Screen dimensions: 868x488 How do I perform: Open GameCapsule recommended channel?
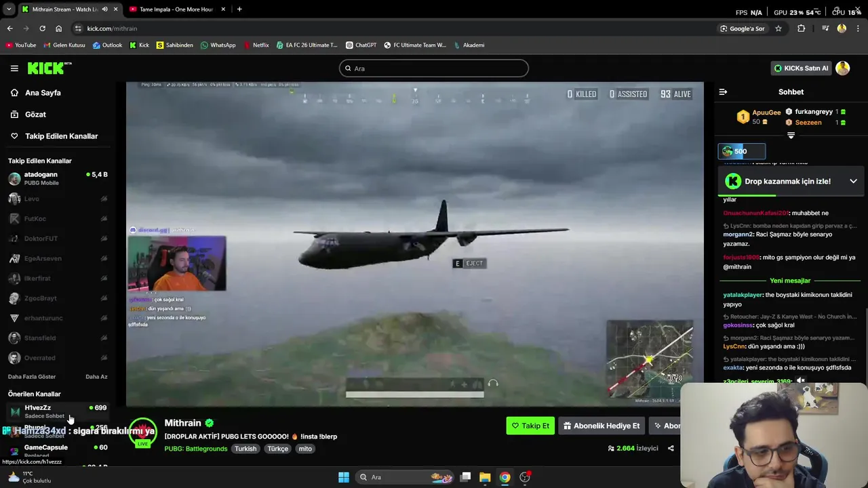[x=58, y=450]
